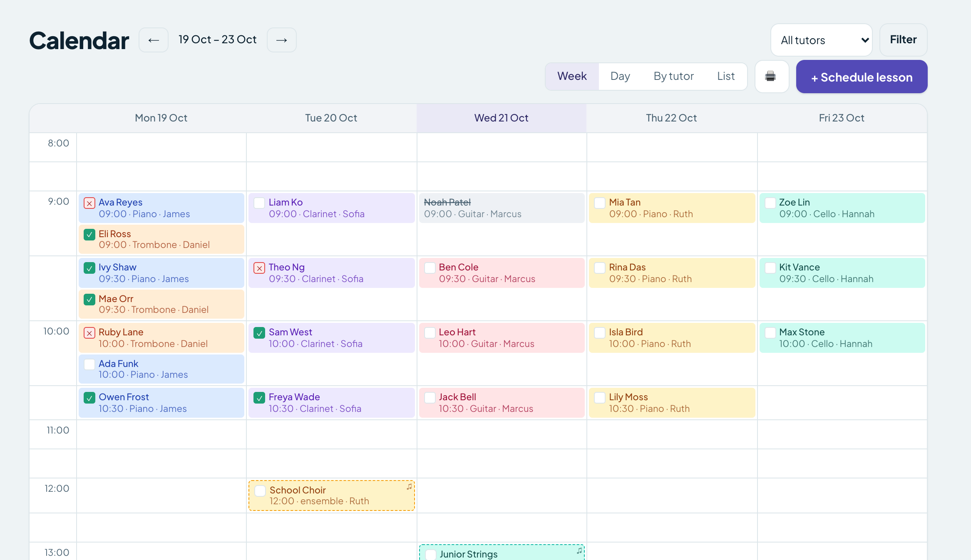
Task: Click the 19 Oct – 23 Oct date range
Action: pyautogui.click(x=218, y=40)
